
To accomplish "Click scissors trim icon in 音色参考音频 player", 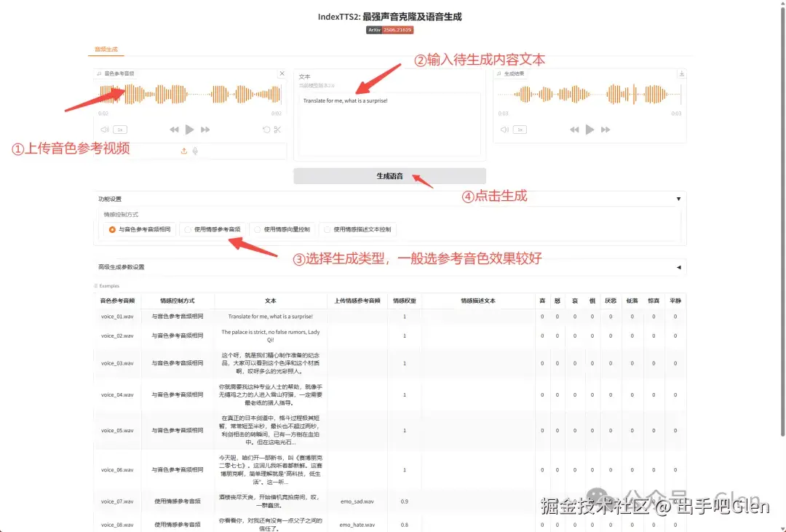I will coord(278,130).
